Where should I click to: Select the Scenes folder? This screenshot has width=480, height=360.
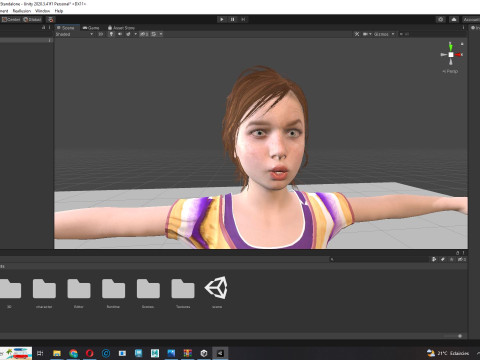[x=148, y=292]
